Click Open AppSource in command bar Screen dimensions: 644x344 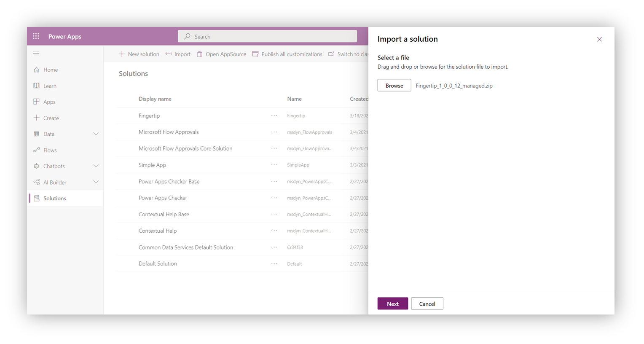222,54
